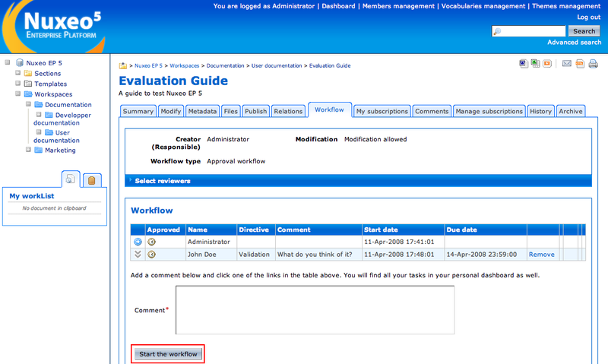Select the clipboard tab icon
Screen dimensions: 608x364
coord(92,180)
